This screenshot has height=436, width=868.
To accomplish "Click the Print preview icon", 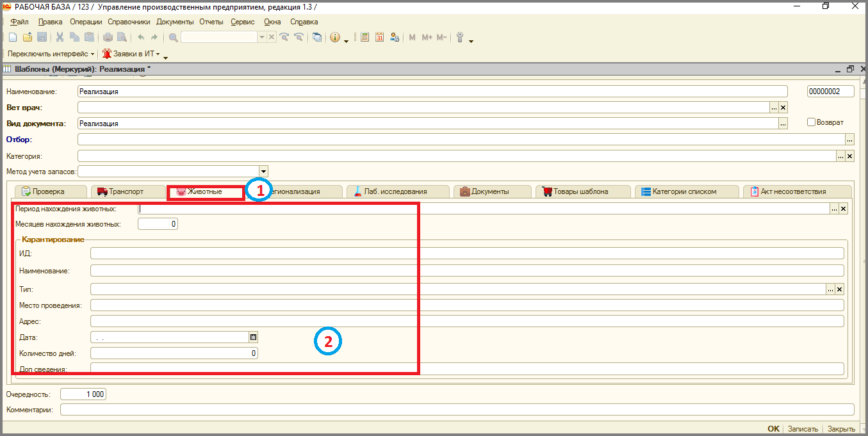I will click(x=121, y=37).
